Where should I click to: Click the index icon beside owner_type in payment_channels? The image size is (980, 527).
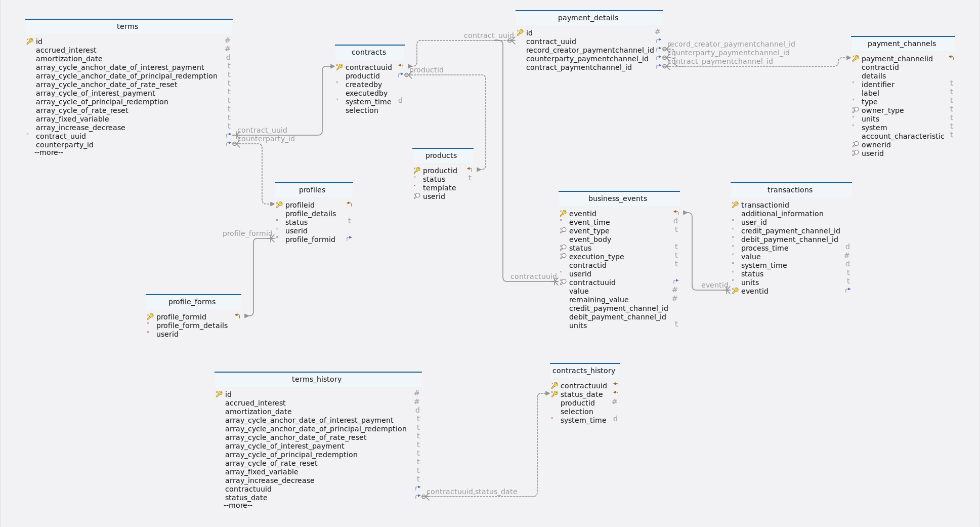[856, 110]
